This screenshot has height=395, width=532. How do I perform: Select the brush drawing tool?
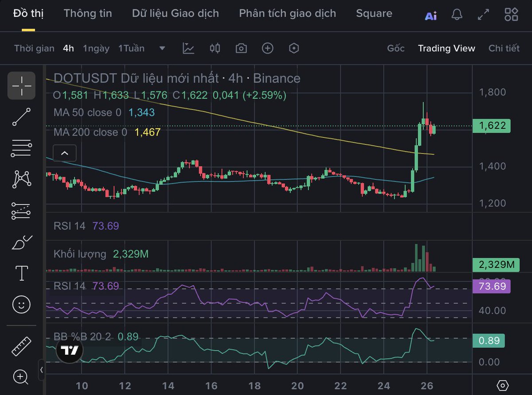[21, 242]
